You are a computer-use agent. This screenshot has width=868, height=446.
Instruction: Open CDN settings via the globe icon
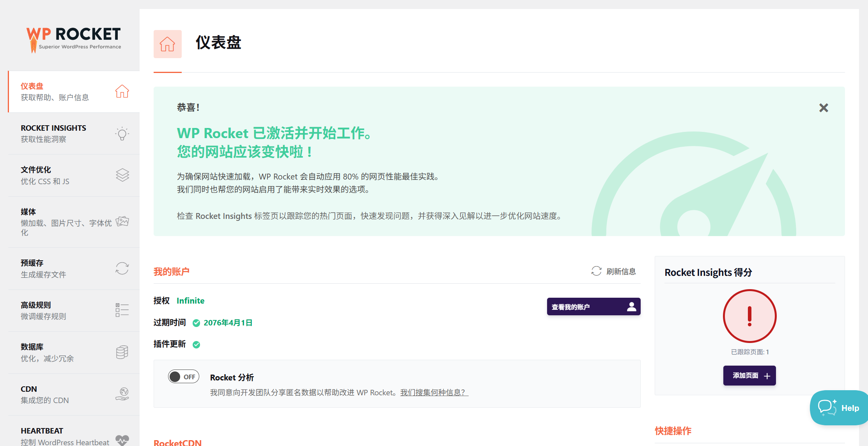coord(122,394)
